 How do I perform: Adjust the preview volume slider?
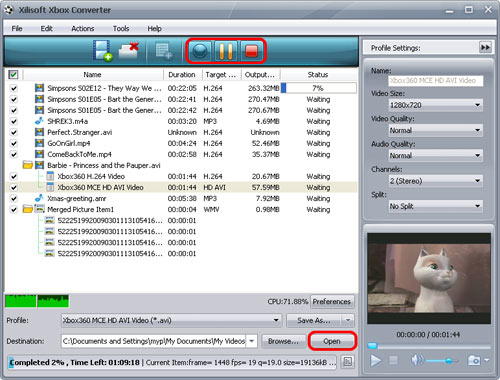(442, 360)
